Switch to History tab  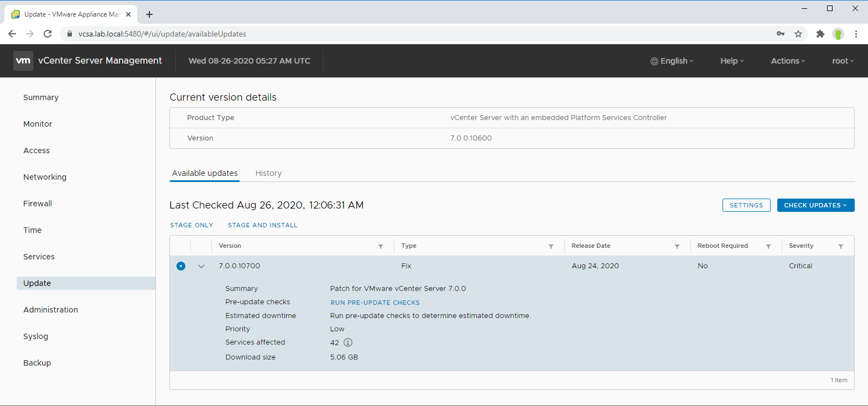pyautogui.click(x=268, y=173)
